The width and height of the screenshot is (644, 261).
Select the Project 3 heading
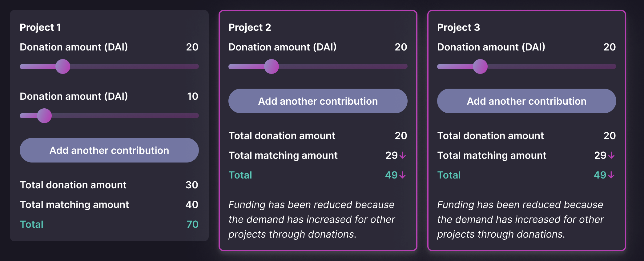[x=458, y=27]
